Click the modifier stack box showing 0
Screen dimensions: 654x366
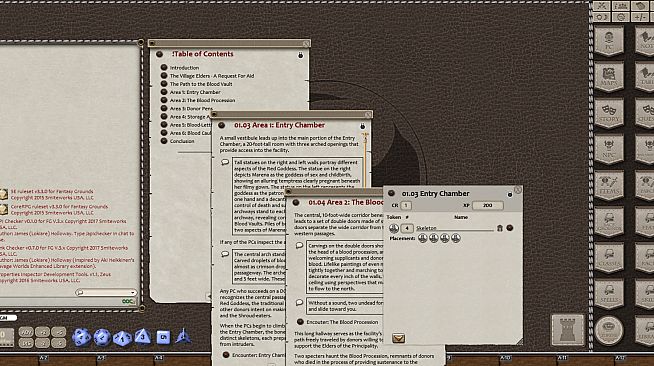point(7,337)
